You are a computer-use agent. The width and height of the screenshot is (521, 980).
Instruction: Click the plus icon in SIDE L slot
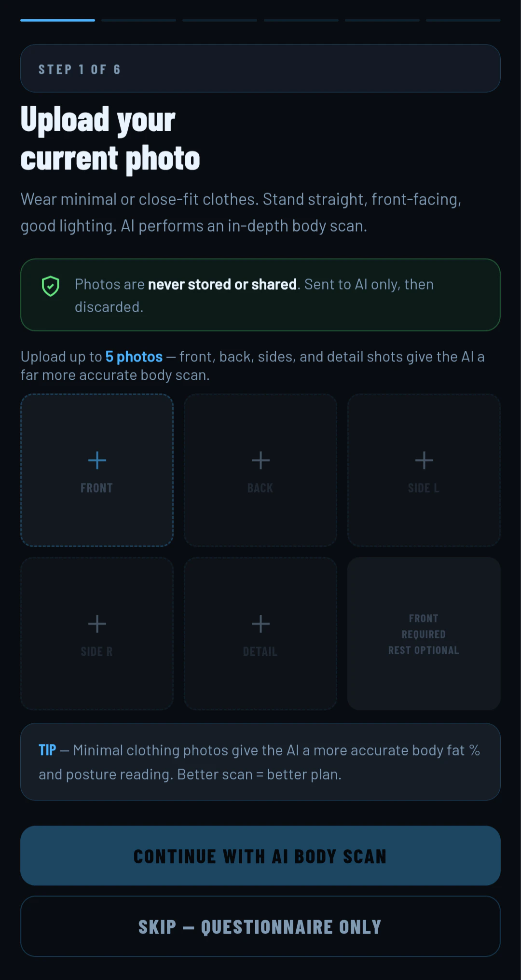click(424, 460)
